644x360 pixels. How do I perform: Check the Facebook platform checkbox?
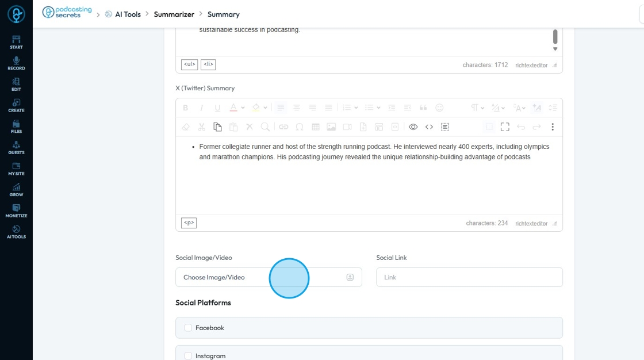tap(188, 328)
